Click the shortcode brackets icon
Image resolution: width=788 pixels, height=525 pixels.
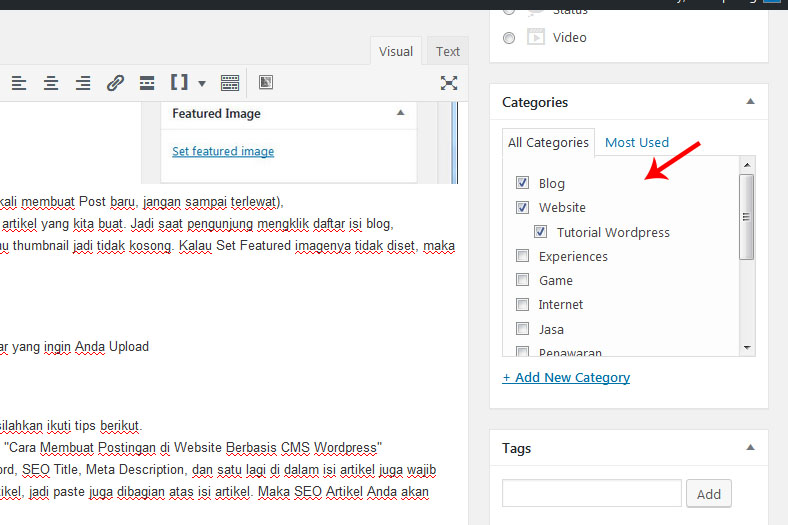[179, 82]
